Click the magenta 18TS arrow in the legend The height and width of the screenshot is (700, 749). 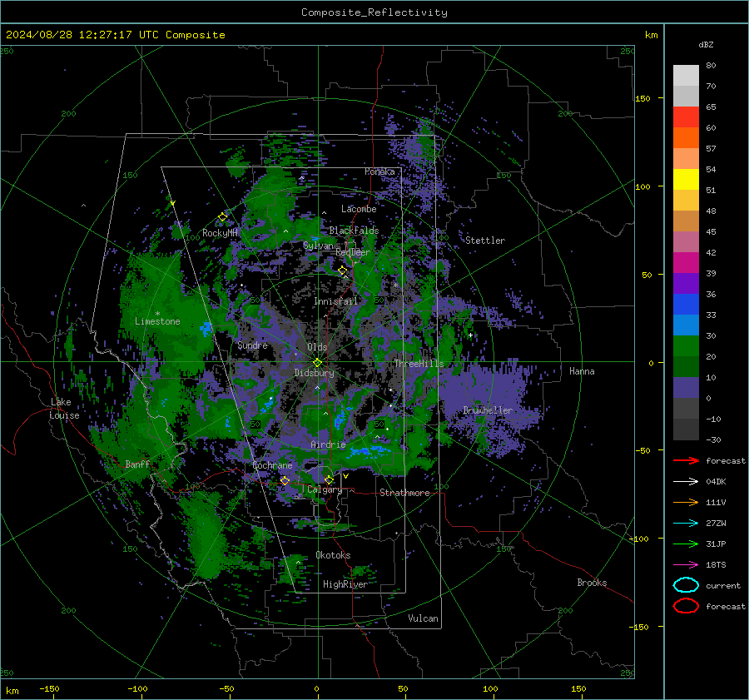tap(686, 565)
